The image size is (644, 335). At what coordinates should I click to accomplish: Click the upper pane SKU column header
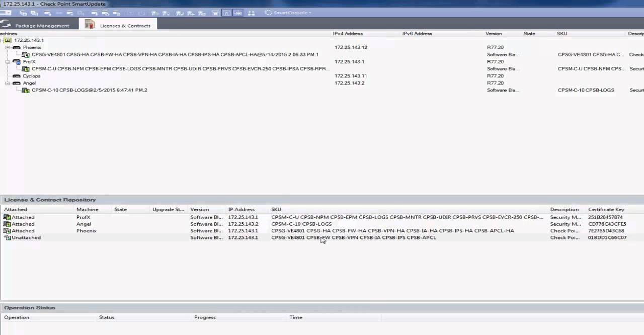562,34
